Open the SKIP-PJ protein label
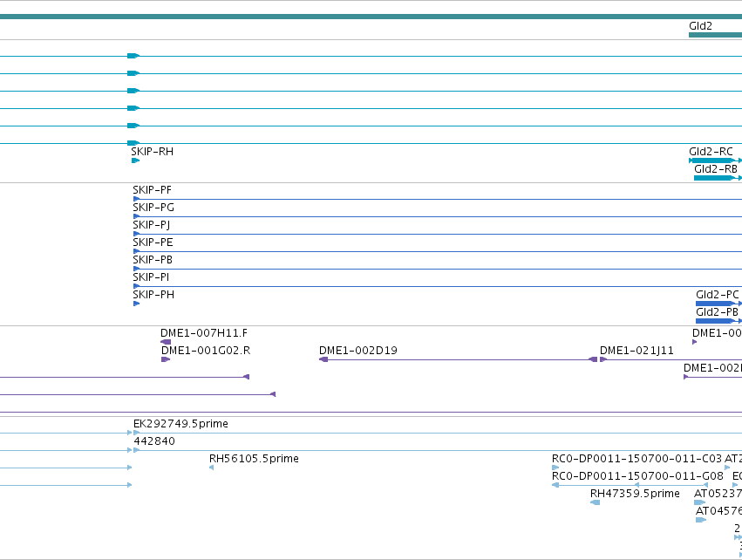 point(152,225)
